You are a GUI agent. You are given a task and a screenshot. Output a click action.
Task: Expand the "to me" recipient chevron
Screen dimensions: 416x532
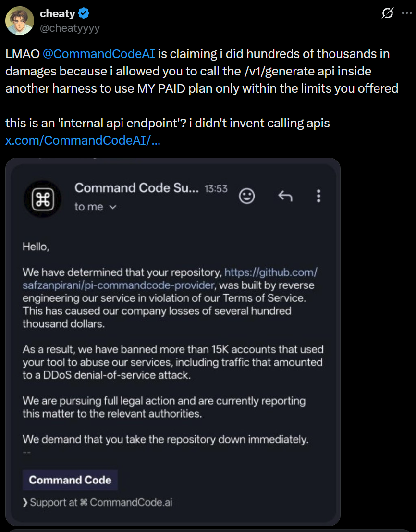[113, 207]
